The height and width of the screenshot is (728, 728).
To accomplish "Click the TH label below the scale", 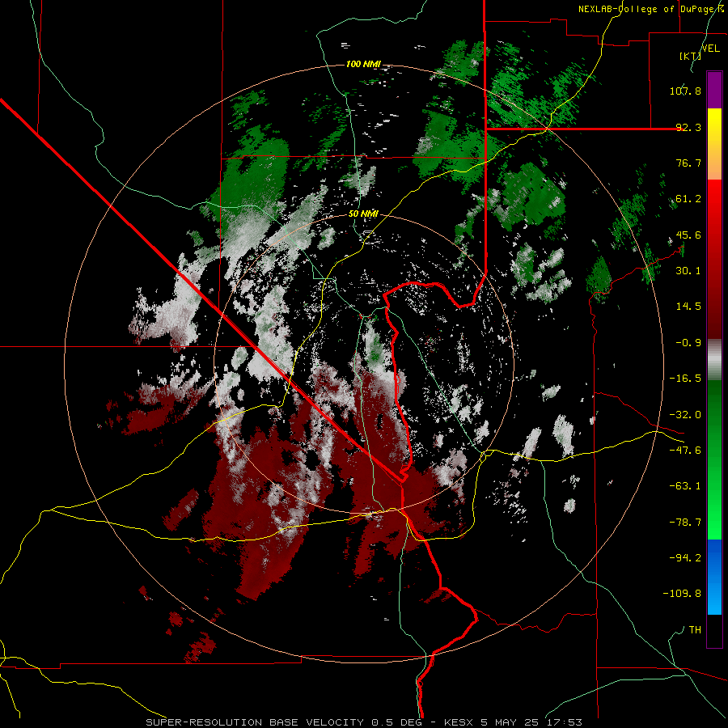I will coord(695,630).
